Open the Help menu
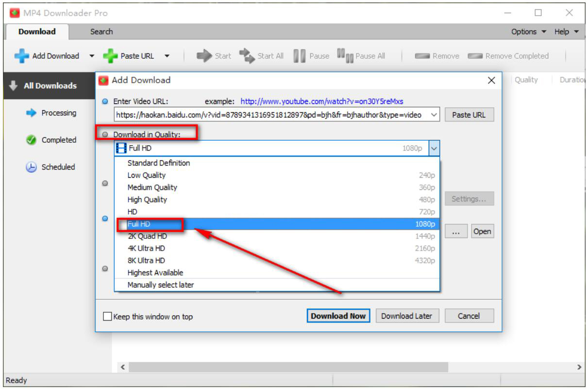Image resolution: width=588 pixels, height=389 pixels. (x=567, y=32)
